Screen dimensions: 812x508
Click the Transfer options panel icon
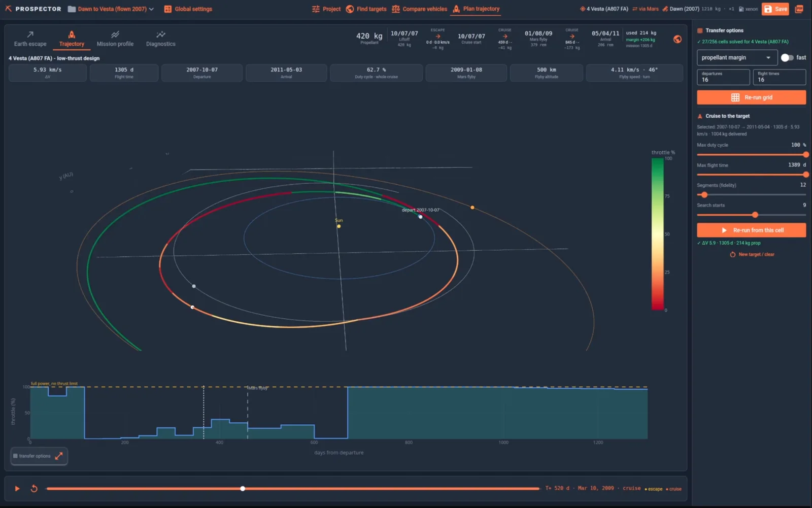point(700,30)
